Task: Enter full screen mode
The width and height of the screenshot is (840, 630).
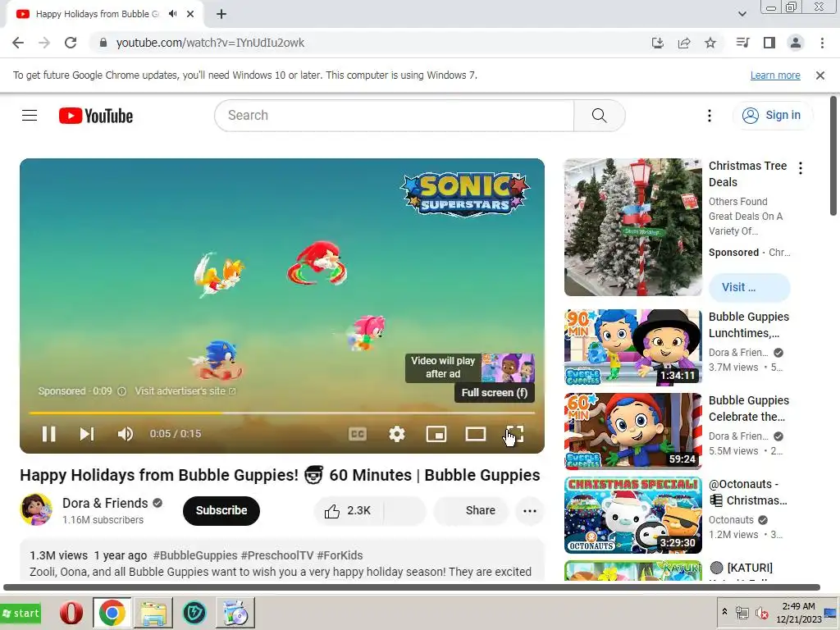Action: coord(515,434)
